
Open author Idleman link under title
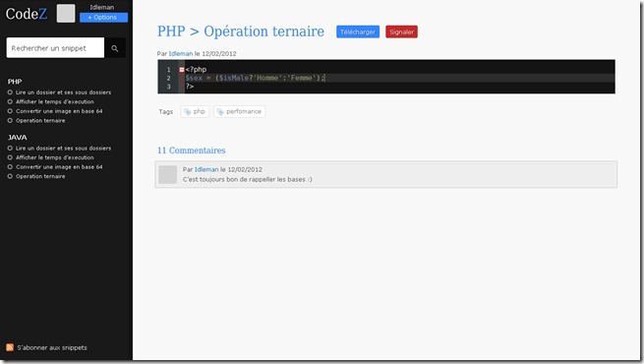pos(181,54)
